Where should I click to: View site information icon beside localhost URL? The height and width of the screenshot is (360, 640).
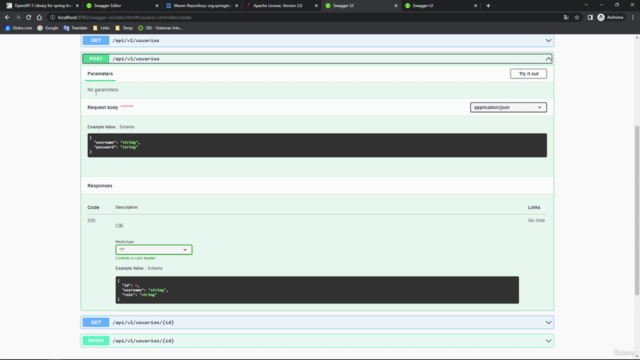[52, 18]
